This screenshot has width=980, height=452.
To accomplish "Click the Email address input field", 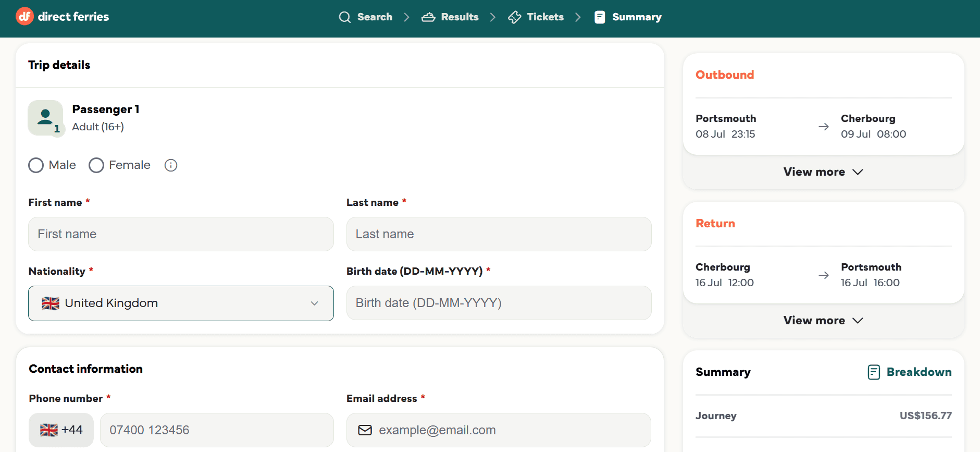I will point(499,430).
